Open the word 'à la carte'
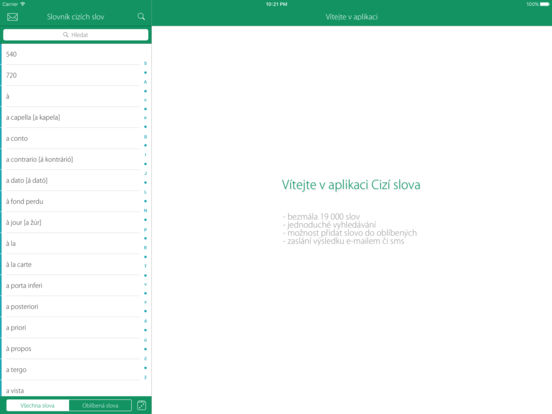Viewport: 552px width, 414px height. pyautogui.click(x=72, y=264)
